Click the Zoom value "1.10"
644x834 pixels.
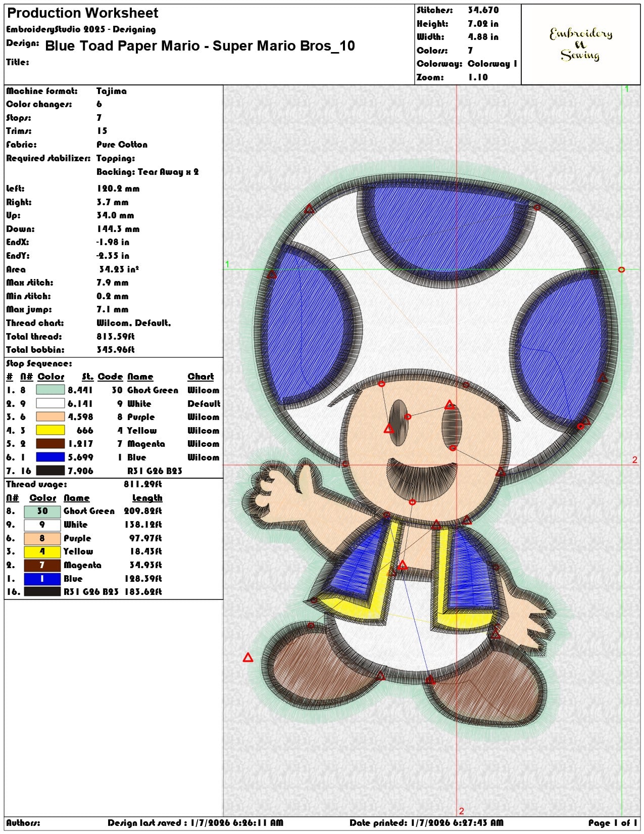point(478,77)
